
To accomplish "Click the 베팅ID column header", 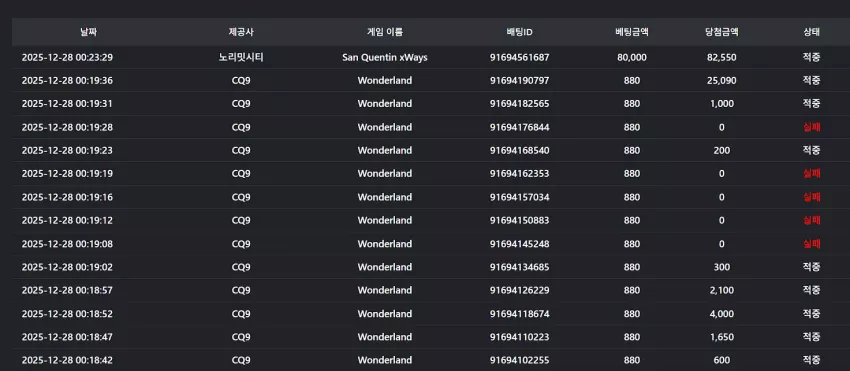I will point(519,32).
